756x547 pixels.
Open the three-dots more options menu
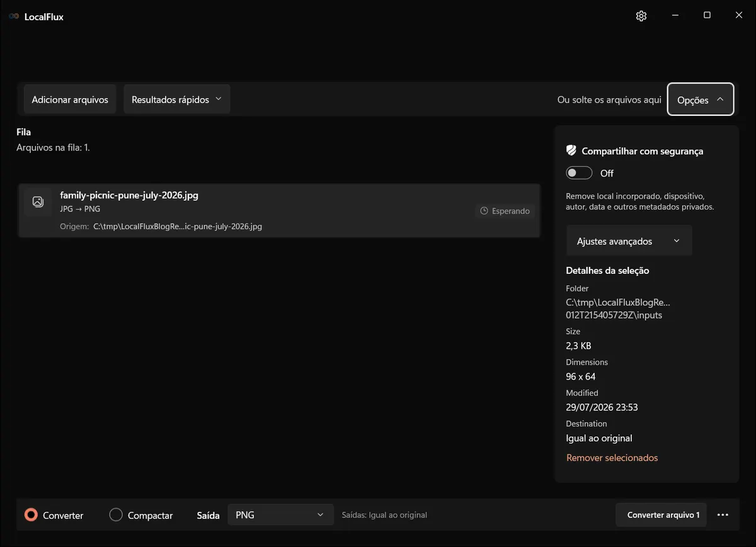(x=723, y=515)
